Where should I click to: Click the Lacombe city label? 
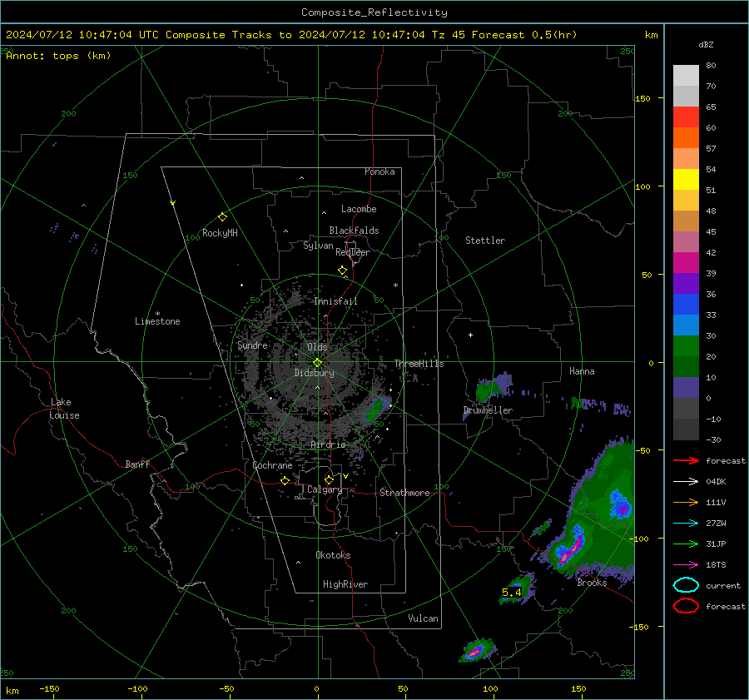[x=359, y=209]
